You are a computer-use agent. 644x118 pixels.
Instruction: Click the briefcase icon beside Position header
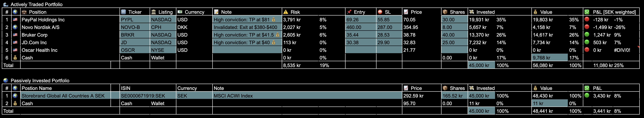coord(24,12)
